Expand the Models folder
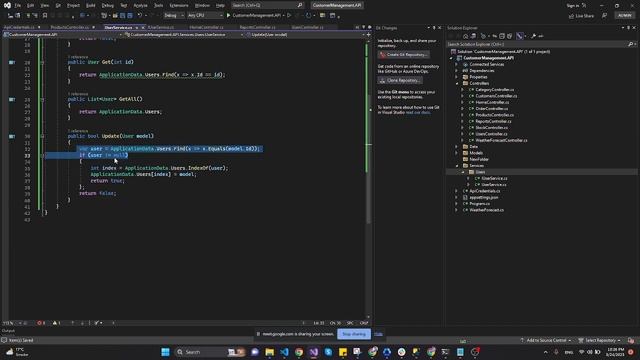Image resolution: width=640 pixels, height=360 pixels. coord(457,153)
